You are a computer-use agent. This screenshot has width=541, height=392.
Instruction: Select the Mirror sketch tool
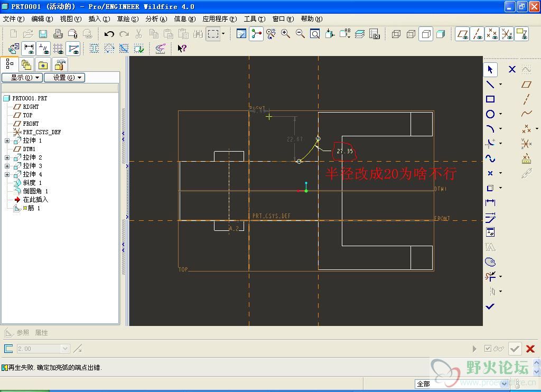[492, 291]
